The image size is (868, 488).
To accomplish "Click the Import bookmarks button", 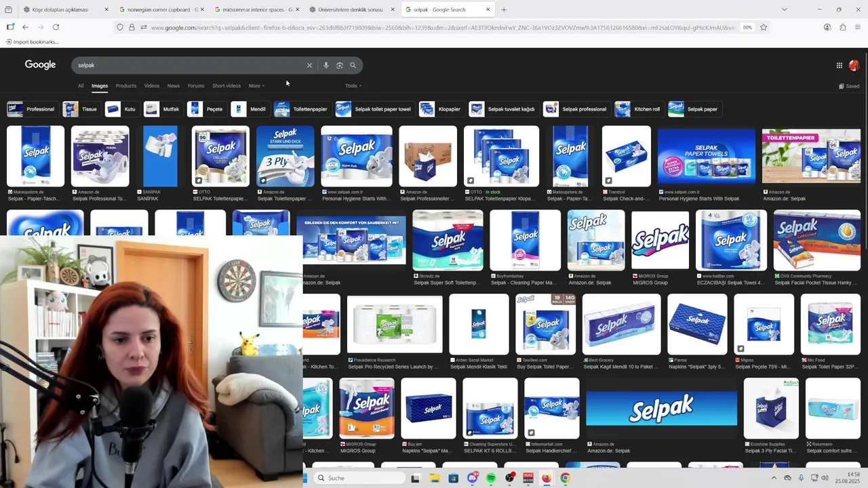I will [32, 42].
